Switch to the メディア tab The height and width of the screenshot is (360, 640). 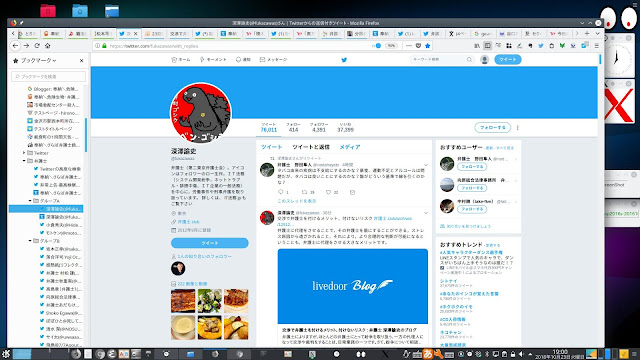coord(350,147)
